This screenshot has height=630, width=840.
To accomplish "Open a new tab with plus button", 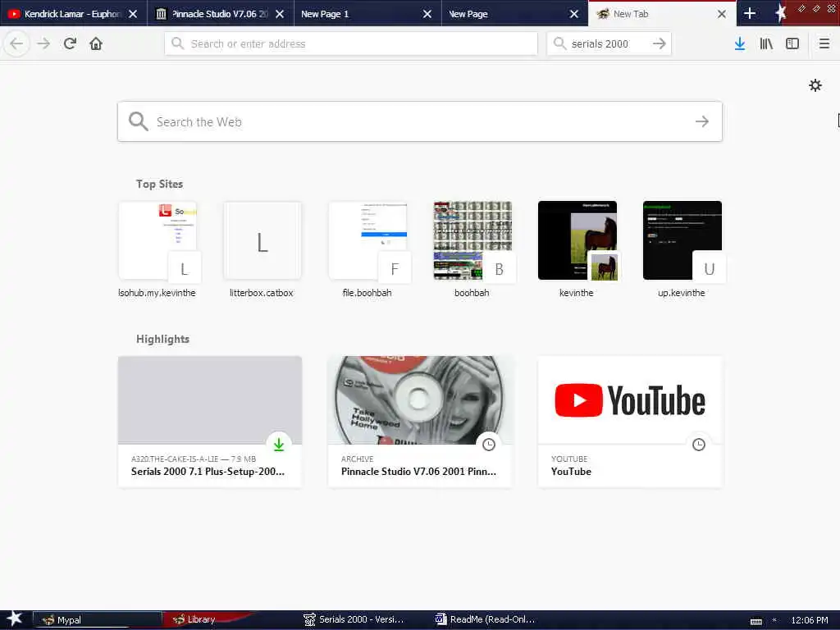I will (x=750, y=13).
